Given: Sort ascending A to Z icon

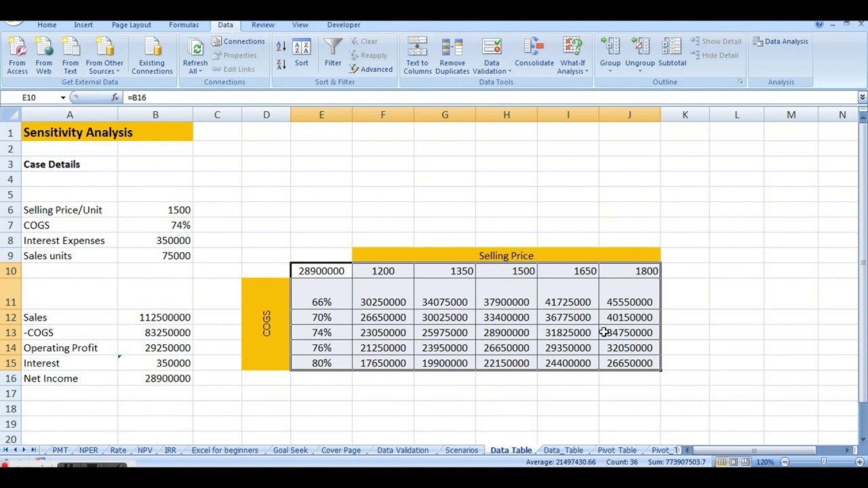Looking at the screenshot, I should click(x=281, y=47).
